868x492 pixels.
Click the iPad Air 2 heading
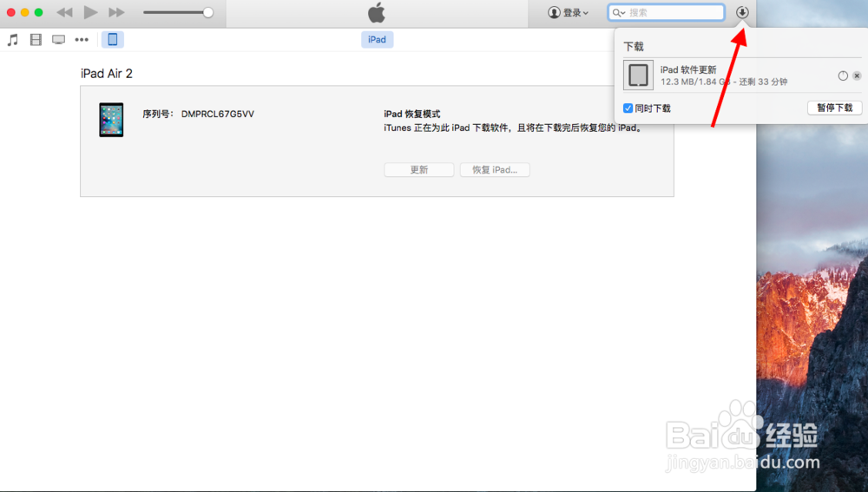pos(106,74)
